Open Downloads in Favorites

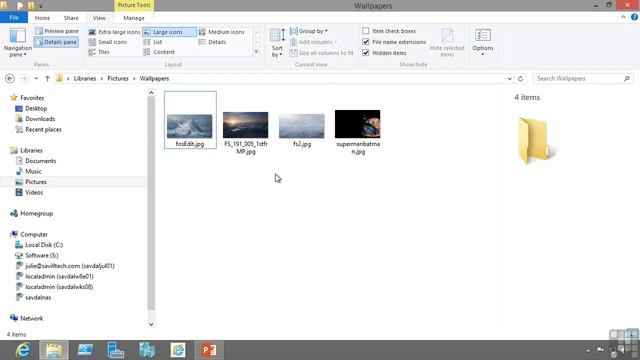pos(40,119)
